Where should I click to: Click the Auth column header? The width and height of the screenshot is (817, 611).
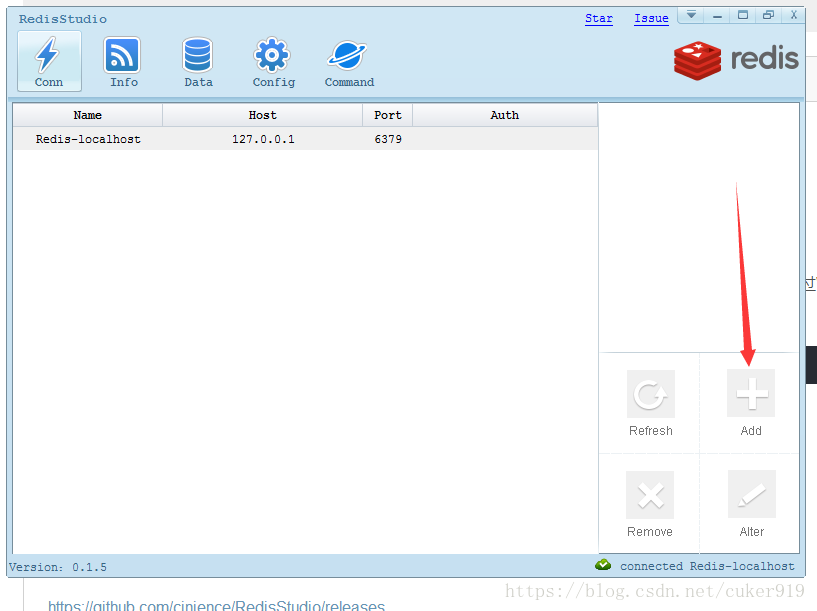[x=505, y=115]
